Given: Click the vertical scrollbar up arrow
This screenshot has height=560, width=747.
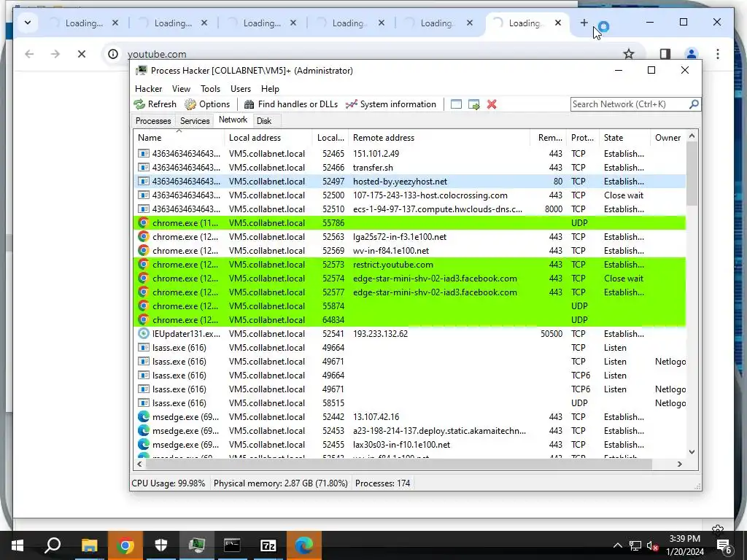Looking at the screenshot, I should coord(692,136).
